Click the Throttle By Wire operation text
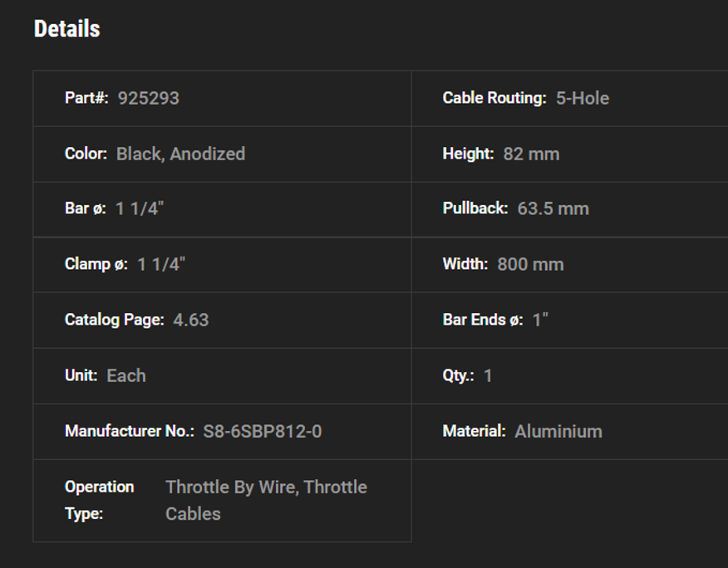Viewport: 728px width, 568px height. pyautogui.click(x=231, y=487)
